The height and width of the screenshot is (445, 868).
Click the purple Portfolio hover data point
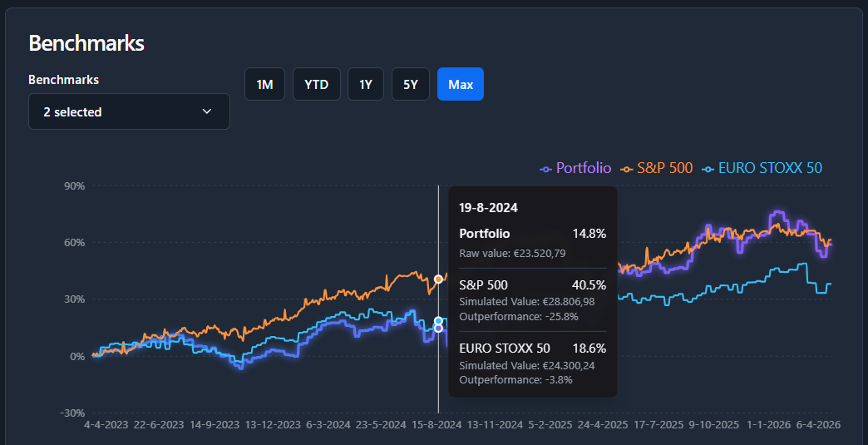(438, 329)
